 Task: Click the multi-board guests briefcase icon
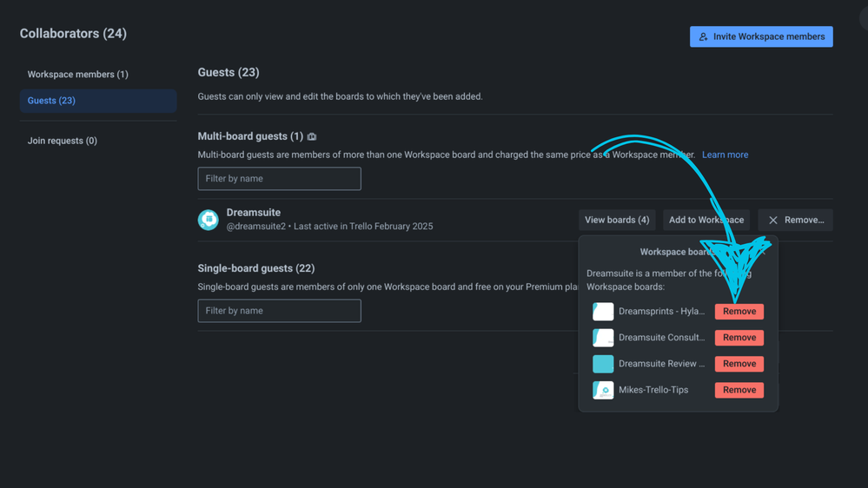click(x=312, y=136)
